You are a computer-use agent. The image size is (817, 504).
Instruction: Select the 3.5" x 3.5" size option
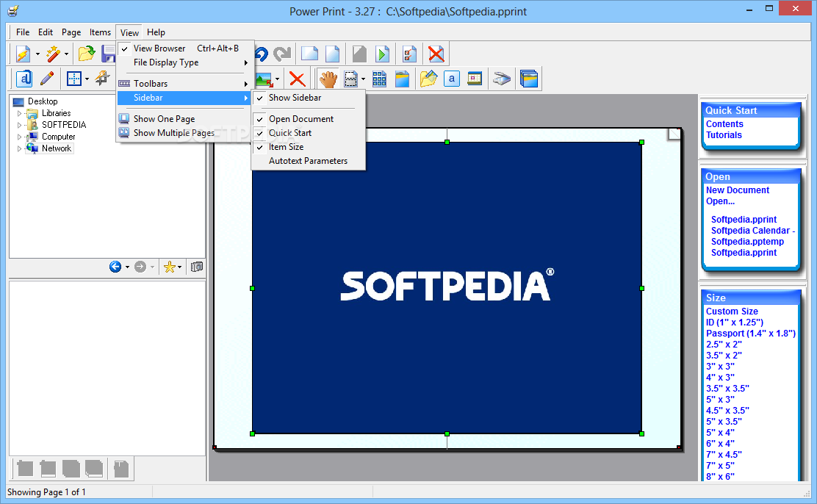(727, 389)
